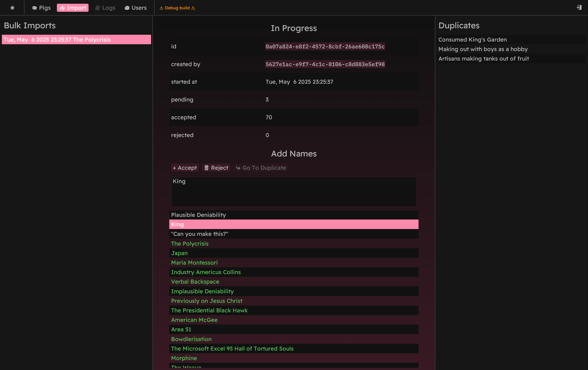Click the In Progress heading
This screenshot has height=370, width=588.
[294, 28]
